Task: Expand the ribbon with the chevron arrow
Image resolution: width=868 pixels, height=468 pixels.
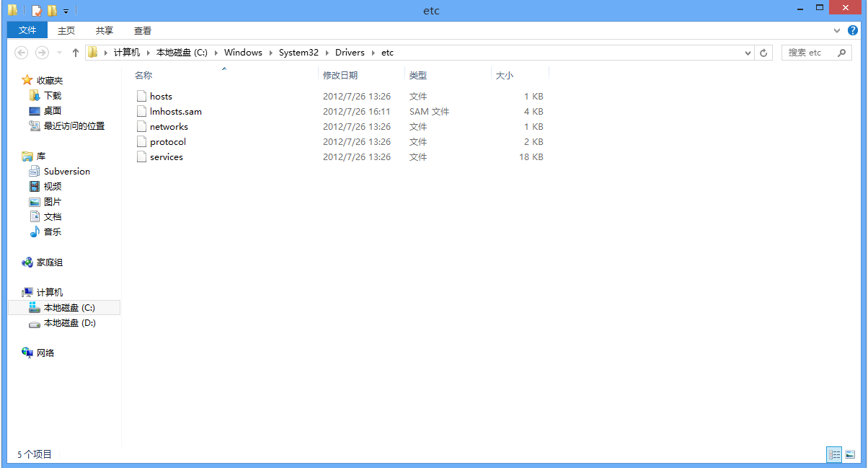Action: point(837,30)
